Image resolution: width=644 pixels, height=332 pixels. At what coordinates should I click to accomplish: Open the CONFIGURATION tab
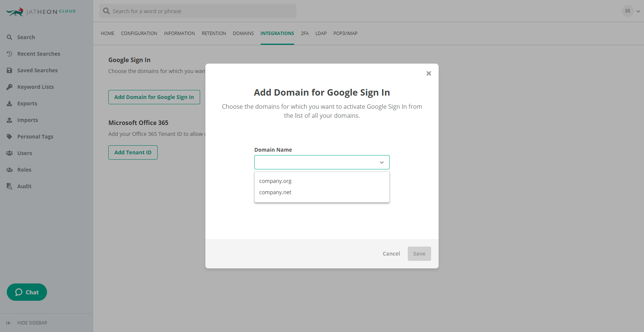point(139,34)
